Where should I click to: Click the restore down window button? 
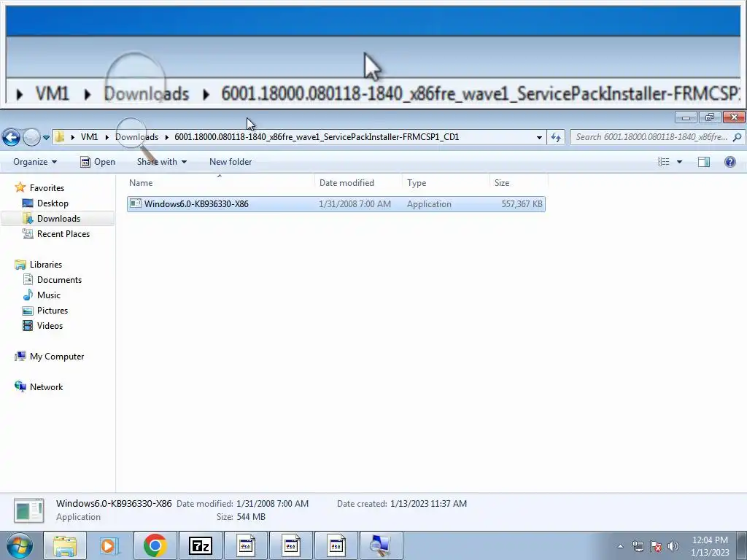(709, 117)
